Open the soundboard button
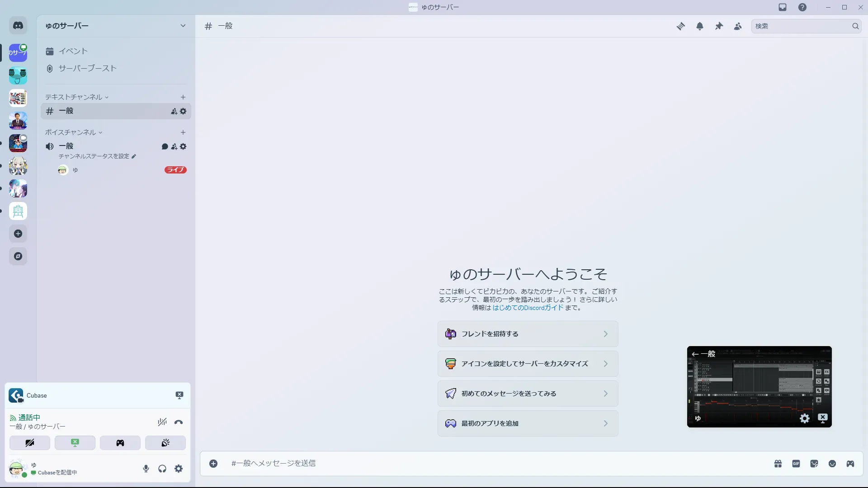This screenshot has width=868, height=488. coord(165,443)
